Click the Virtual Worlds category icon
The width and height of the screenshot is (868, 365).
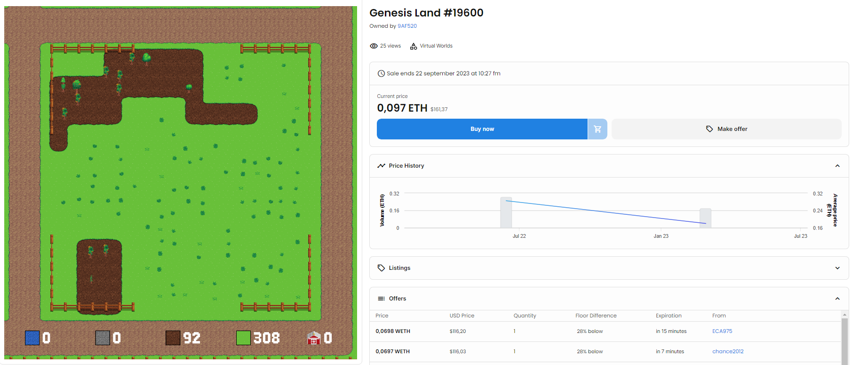tap(414, 46)
